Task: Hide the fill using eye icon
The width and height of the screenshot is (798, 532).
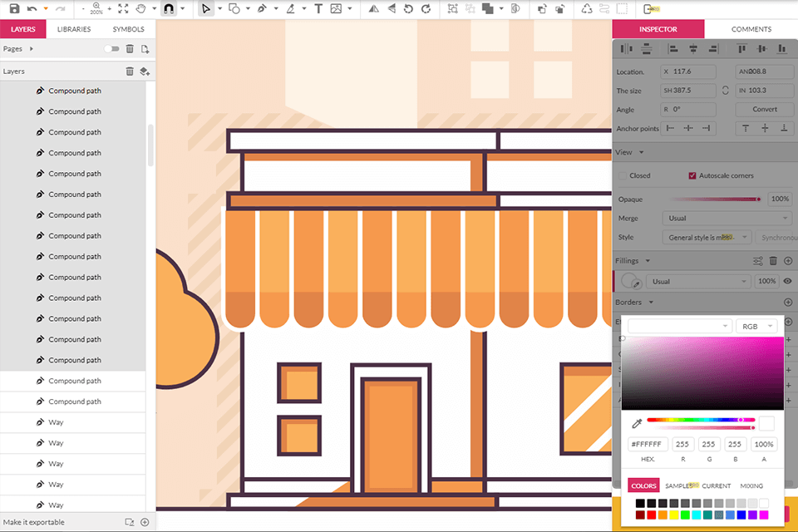Action: point(787,282)
